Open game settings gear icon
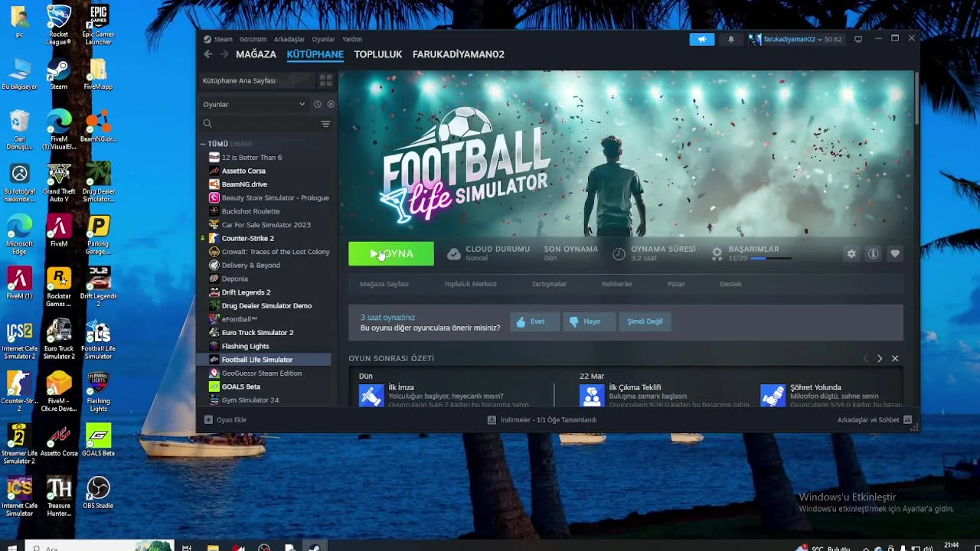Screen dimensions: 980x551 pyautogui.click(x=851, y=253)
